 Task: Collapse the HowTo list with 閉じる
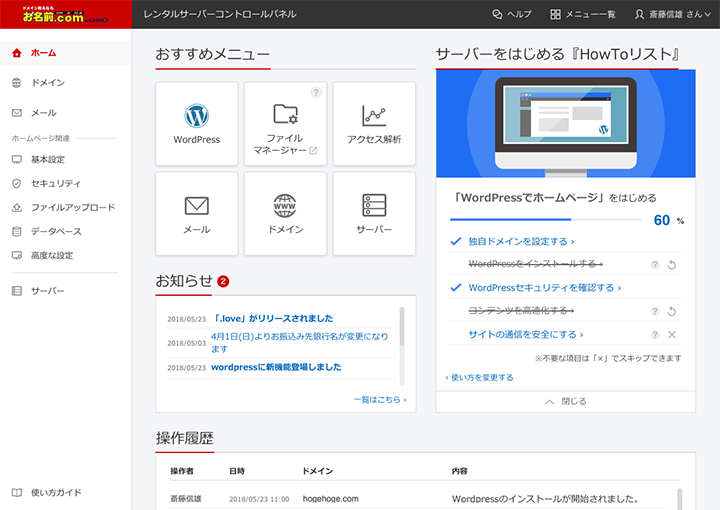point(566,401)
